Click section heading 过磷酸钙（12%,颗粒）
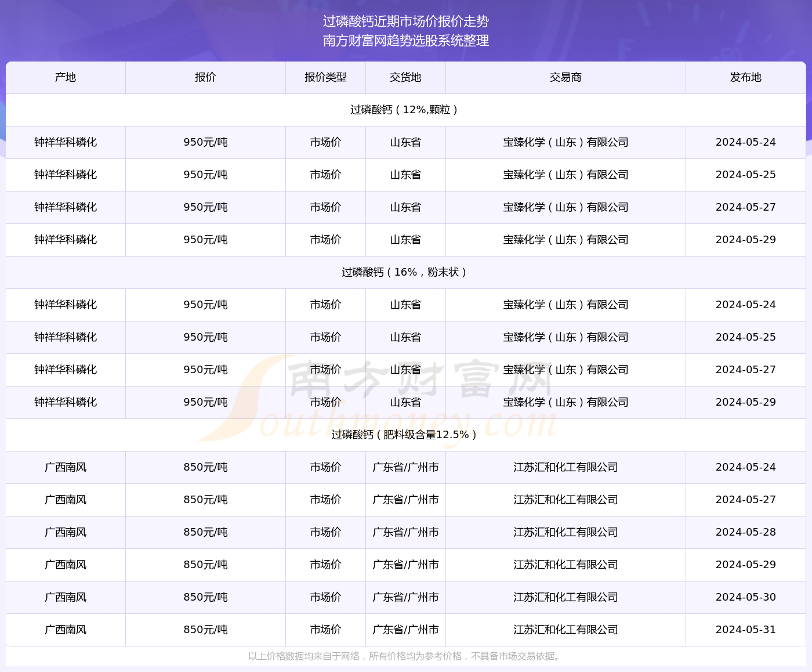The image size is (812, 672). [405, 110]
